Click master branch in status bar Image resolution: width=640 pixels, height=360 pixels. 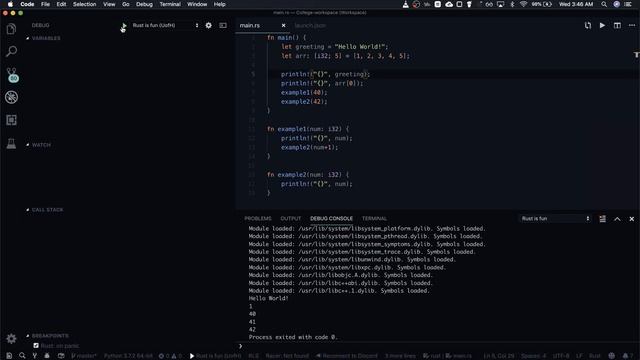click(x=84, y=356)
